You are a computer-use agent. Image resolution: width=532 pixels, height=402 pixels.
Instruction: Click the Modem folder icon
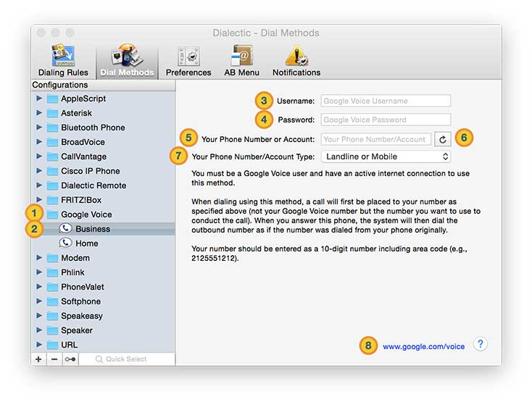pyautogui.click(x=52, y=258)
